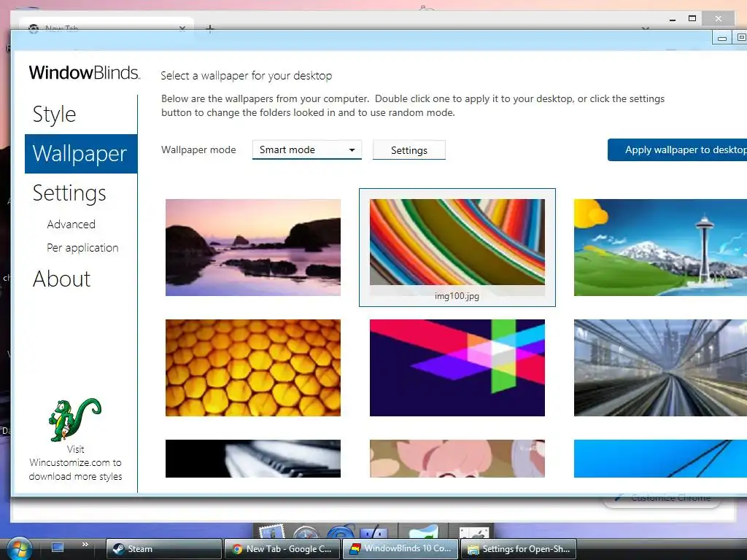Click the WindowBlinds logo
Screen dimensions: 747x560
tap(85, 72)
